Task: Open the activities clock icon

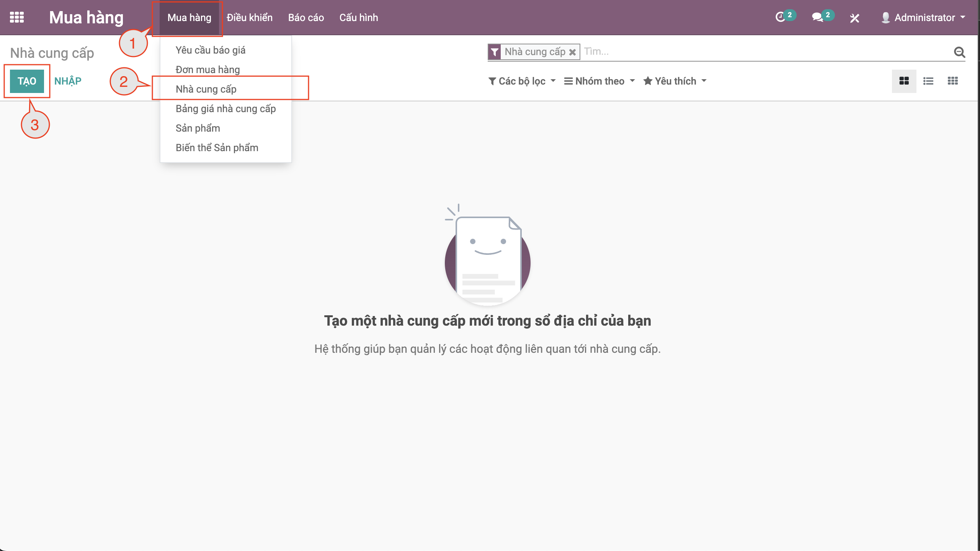Action: [x=780, y=18]
